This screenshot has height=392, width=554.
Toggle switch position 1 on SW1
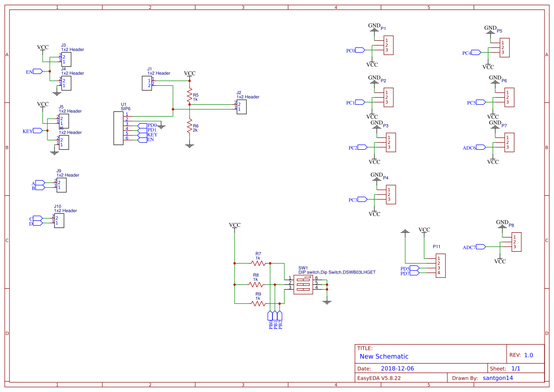pos(303,280)
